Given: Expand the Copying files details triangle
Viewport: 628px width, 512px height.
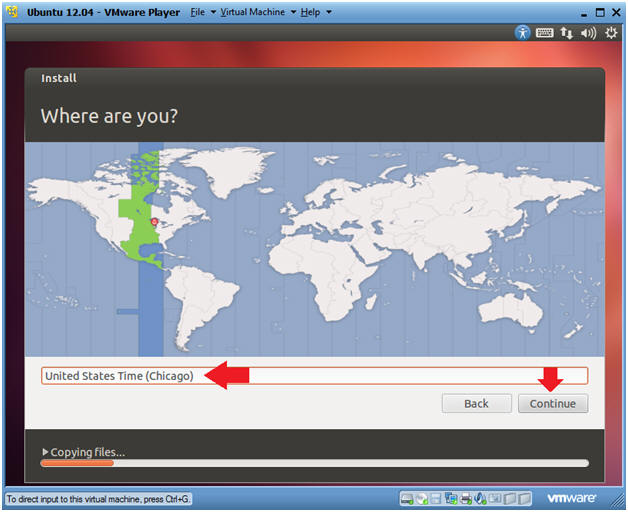Looking at the screenshot, I should click(45, 452).
